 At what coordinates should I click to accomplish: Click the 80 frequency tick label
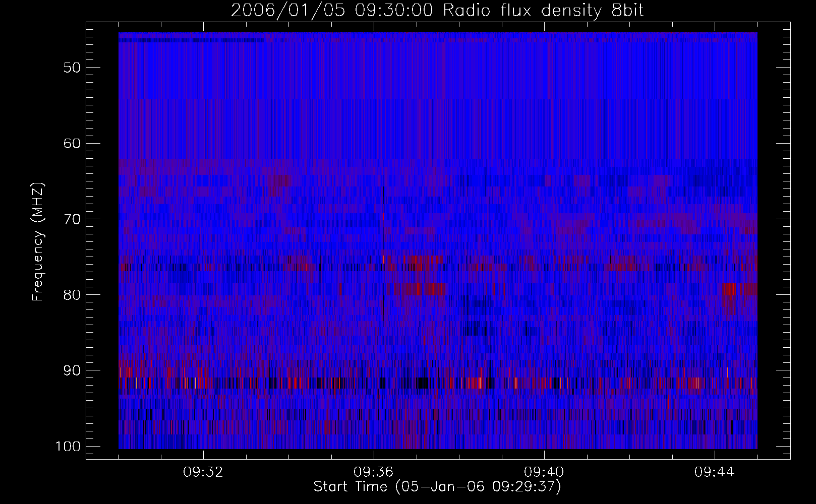click(72, 295)
